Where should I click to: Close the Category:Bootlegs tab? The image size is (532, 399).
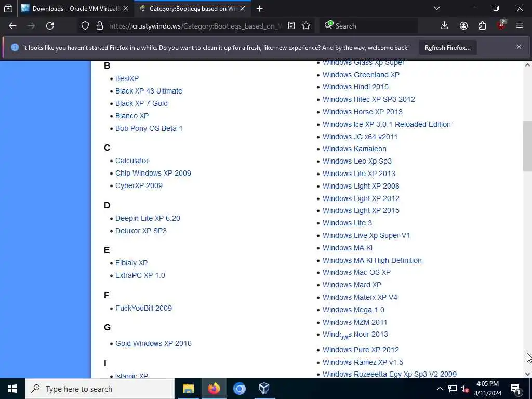coord(243,8)
